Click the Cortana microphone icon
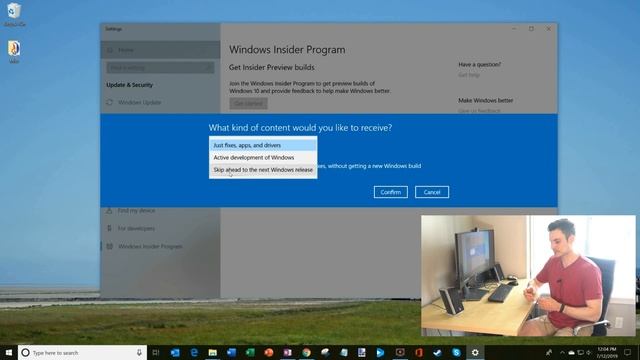This screenshot has width=640, height=360. pyautogui.click(x=139, y=353)
